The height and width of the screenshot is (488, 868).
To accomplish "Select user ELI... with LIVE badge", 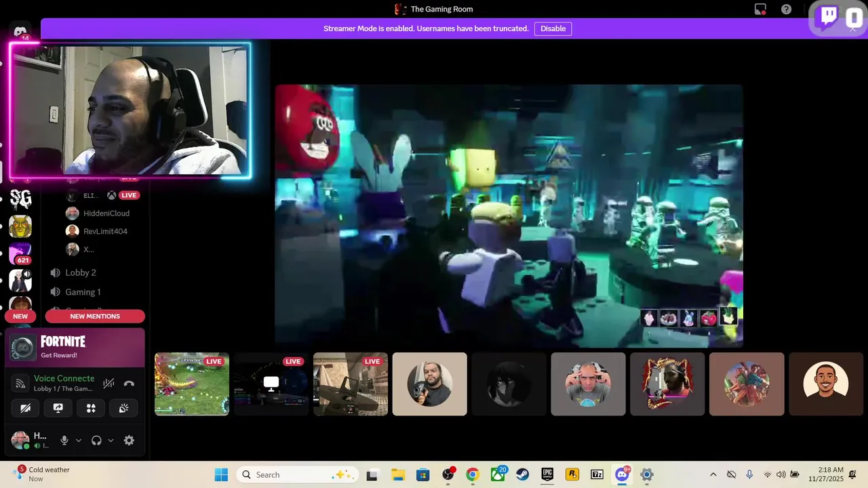I will pyautogui.click(x=102, y=195).
